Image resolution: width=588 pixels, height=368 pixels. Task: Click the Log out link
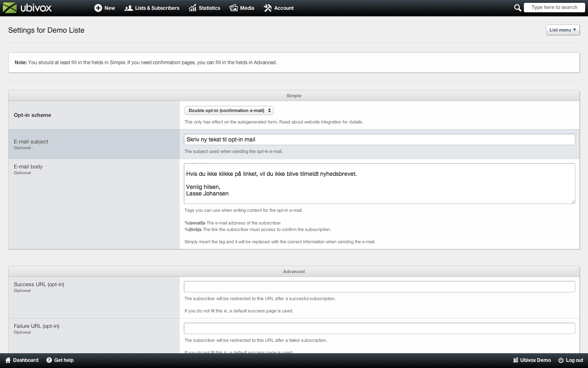[x=571, y=360]
